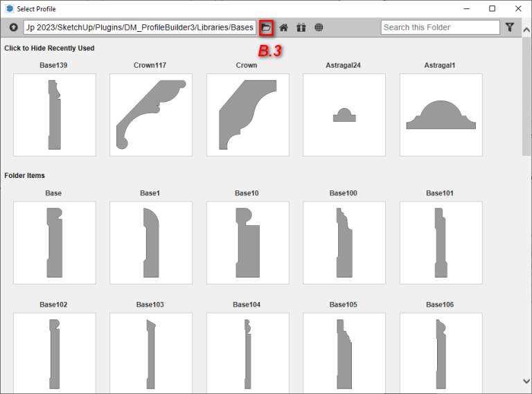Select the Base104 profile thumbnail
Image resolution: width=532 pixels, height=394 pixels.
tap(248, 353)
